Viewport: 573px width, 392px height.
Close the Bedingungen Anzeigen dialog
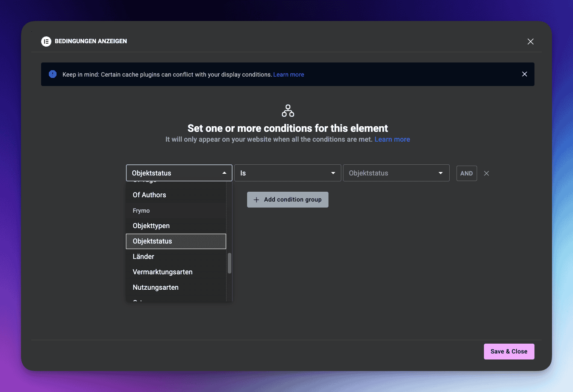[x=530, y=42]
